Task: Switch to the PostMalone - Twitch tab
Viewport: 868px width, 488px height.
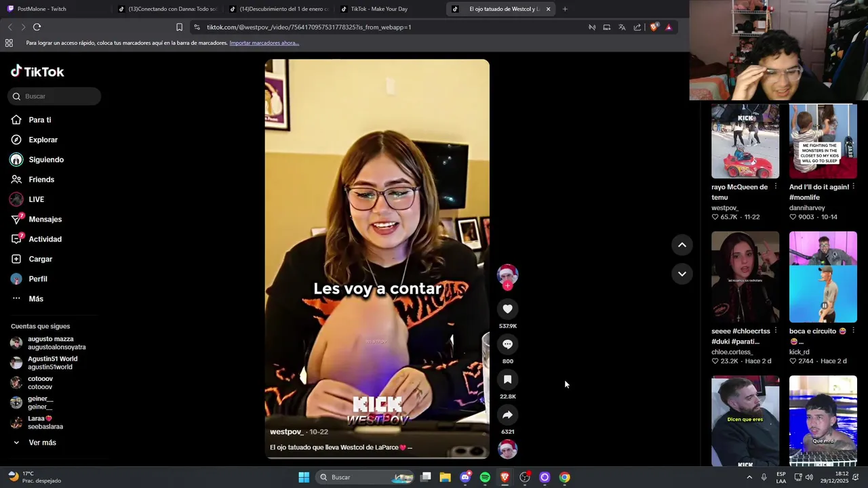Action: 56,9
